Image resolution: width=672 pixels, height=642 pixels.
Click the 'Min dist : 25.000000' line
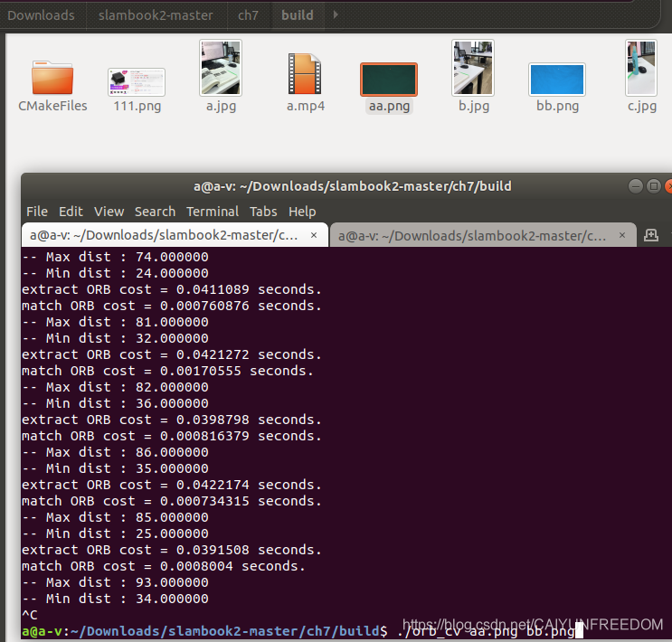(x=115, y=534)
